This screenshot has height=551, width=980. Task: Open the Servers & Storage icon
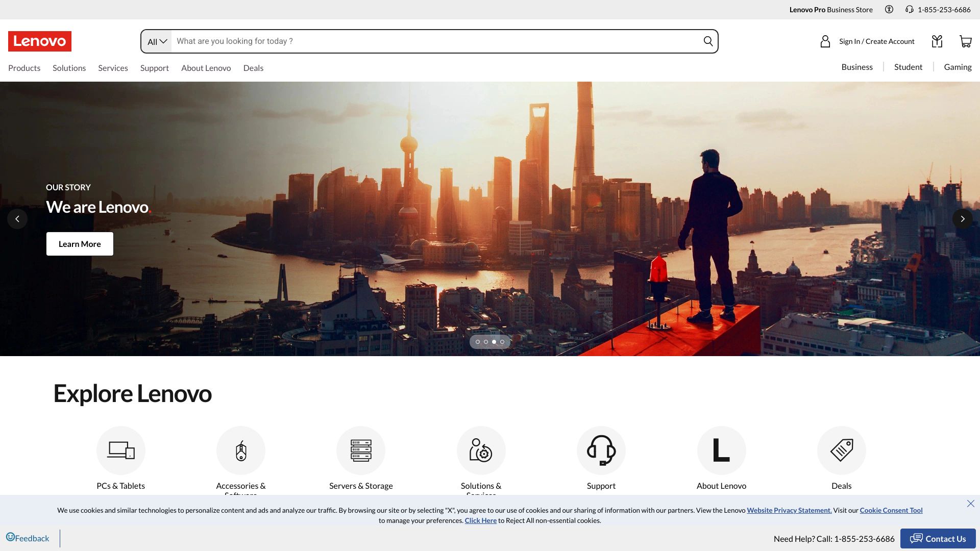(361, 450)
